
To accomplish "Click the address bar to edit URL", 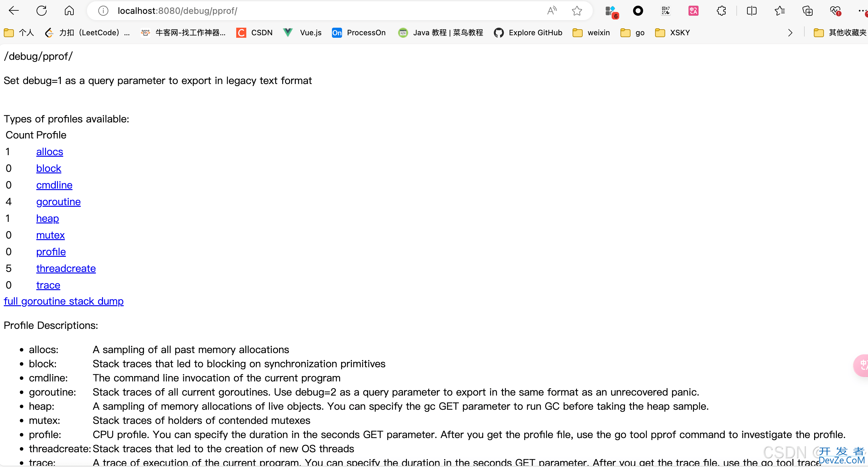I will (323, 10).
